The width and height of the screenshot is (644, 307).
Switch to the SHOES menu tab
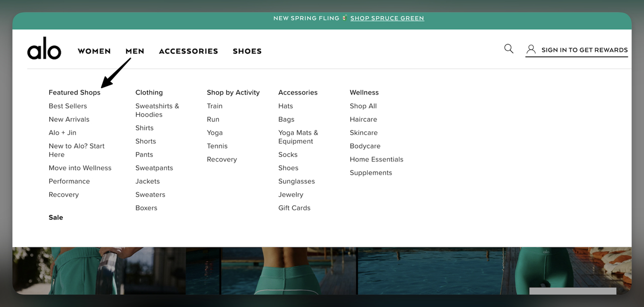pyautogui.click(x=247, y=51)
